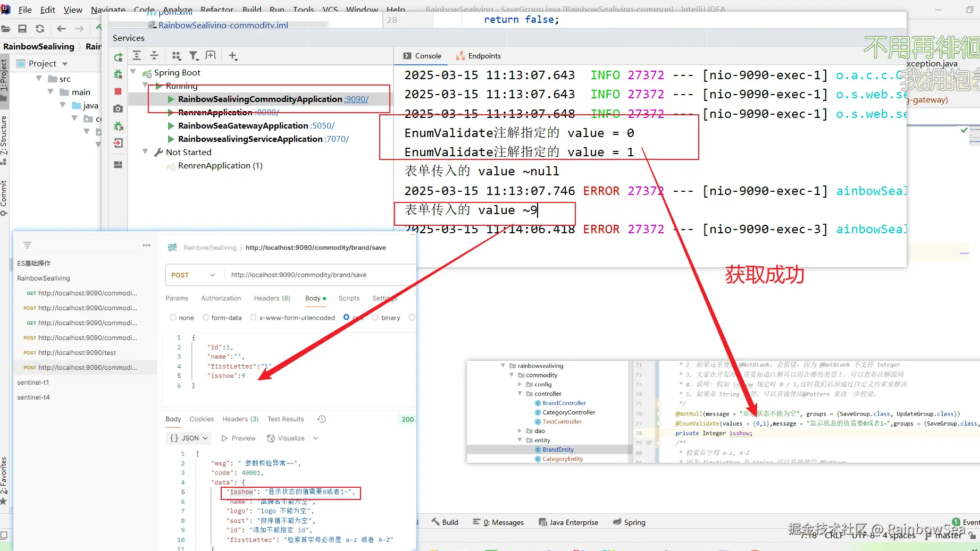The width and height of the screenshot is (980, 551).
Task: Open the 0: Messages tool window button
Action: [x=498, y=522]
